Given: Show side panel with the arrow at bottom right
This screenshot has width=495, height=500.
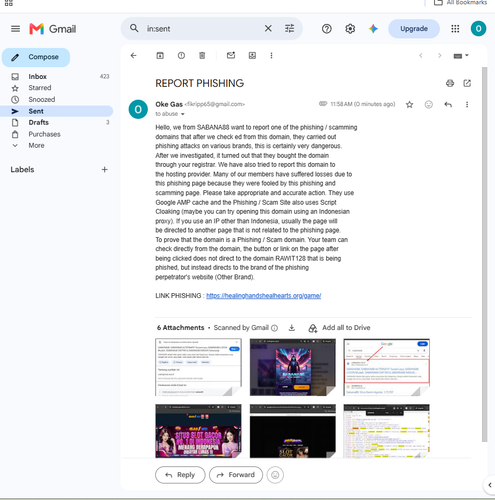Looking at the screenshot, I should pos(490,485).
